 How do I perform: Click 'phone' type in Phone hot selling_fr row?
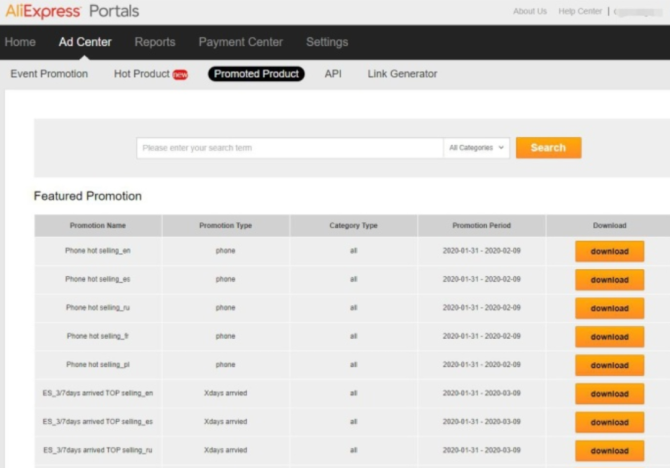(x=226, y=336)
